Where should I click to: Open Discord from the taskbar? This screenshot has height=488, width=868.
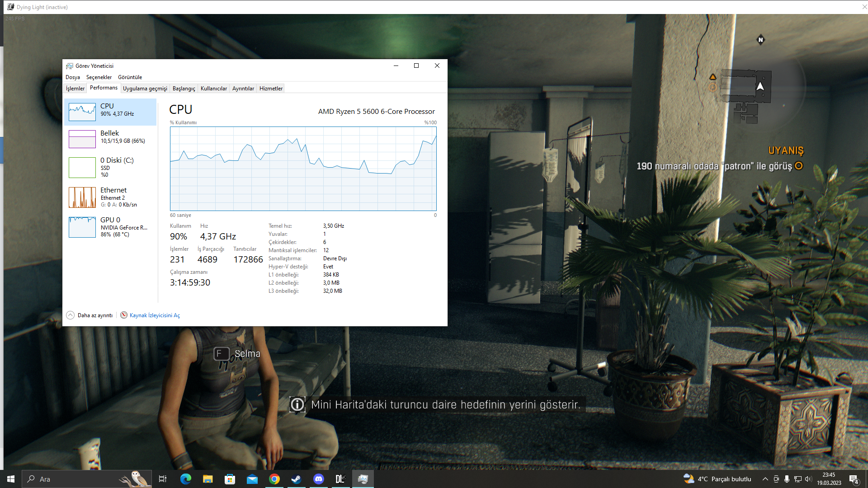tap(319, 479)
